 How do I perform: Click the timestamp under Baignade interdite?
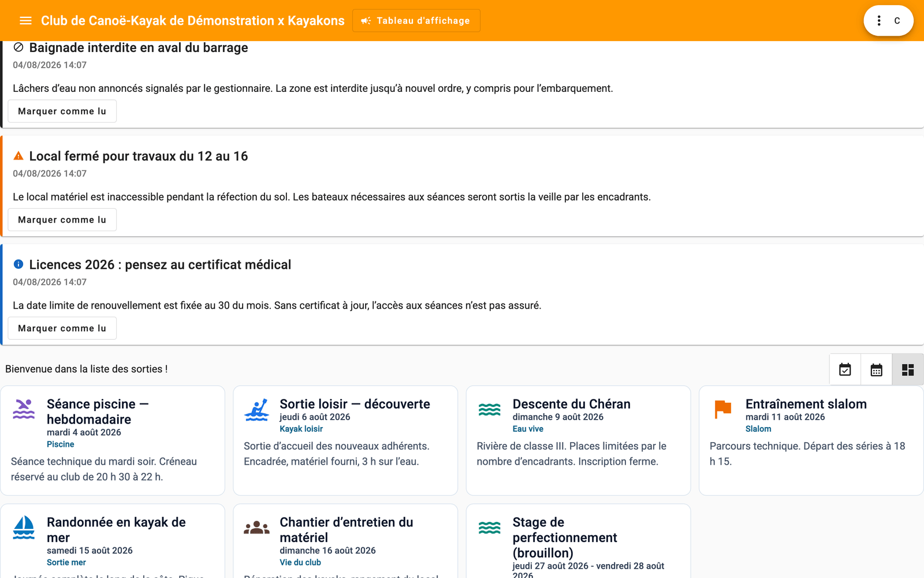[50, 65]
